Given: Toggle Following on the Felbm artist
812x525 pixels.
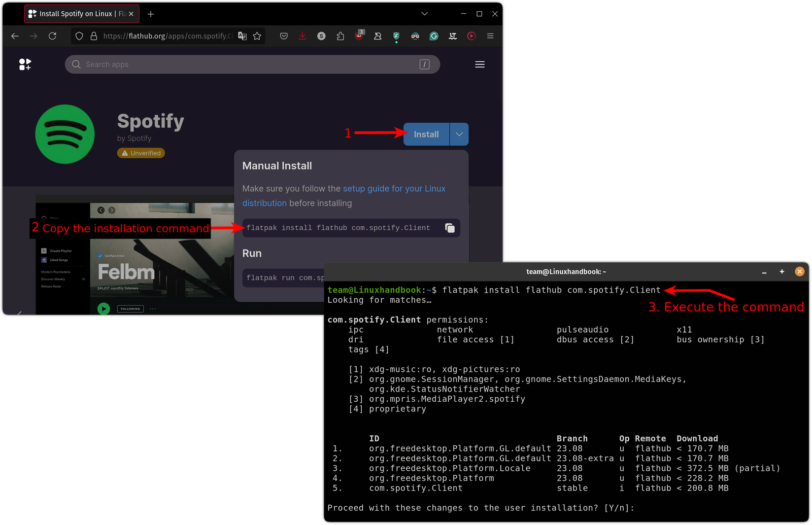Looking at the screenshot, I should [130, 308].
